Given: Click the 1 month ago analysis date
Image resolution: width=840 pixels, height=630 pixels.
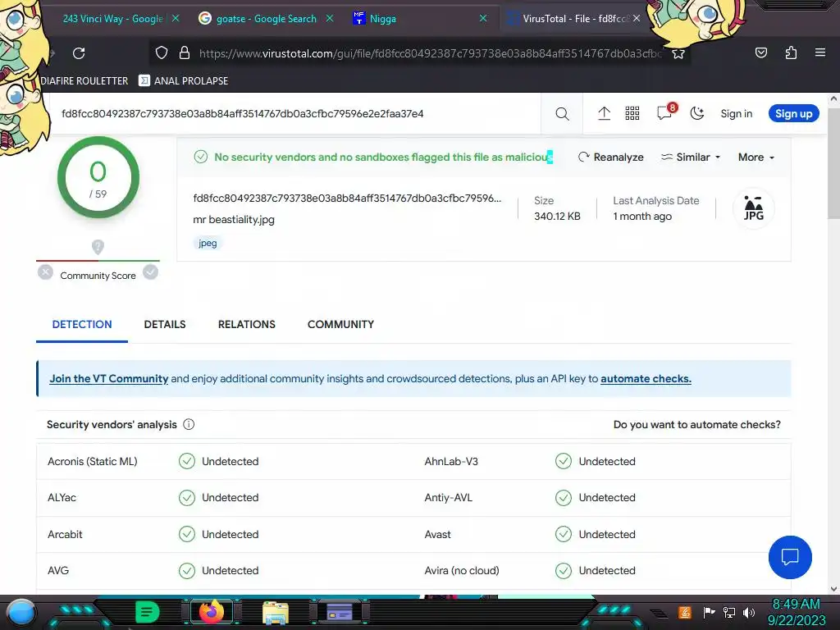Looking at the screenshot, I should click(642, 217).
